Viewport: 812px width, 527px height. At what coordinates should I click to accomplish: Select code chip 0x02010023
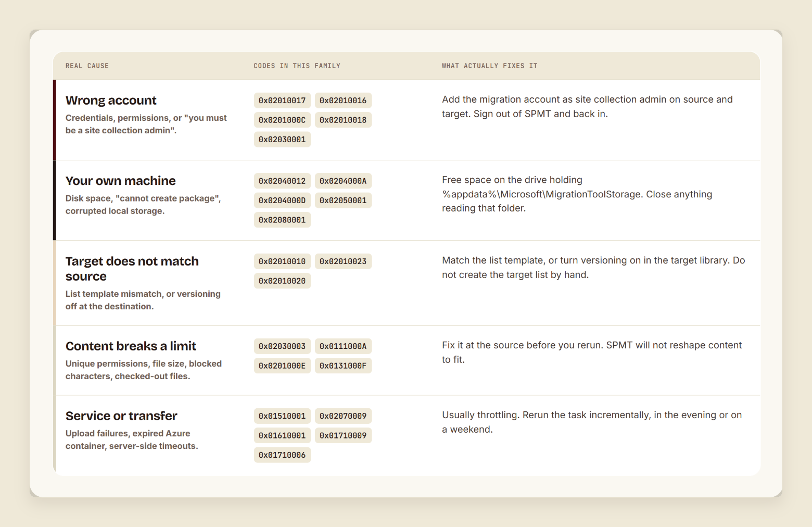coord(343,261)
